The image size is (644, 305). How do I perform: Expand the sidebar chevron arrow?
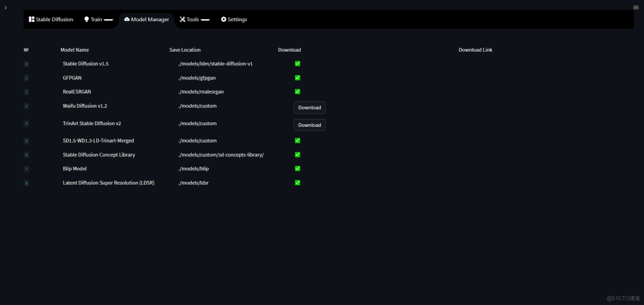tap(5, 8)
